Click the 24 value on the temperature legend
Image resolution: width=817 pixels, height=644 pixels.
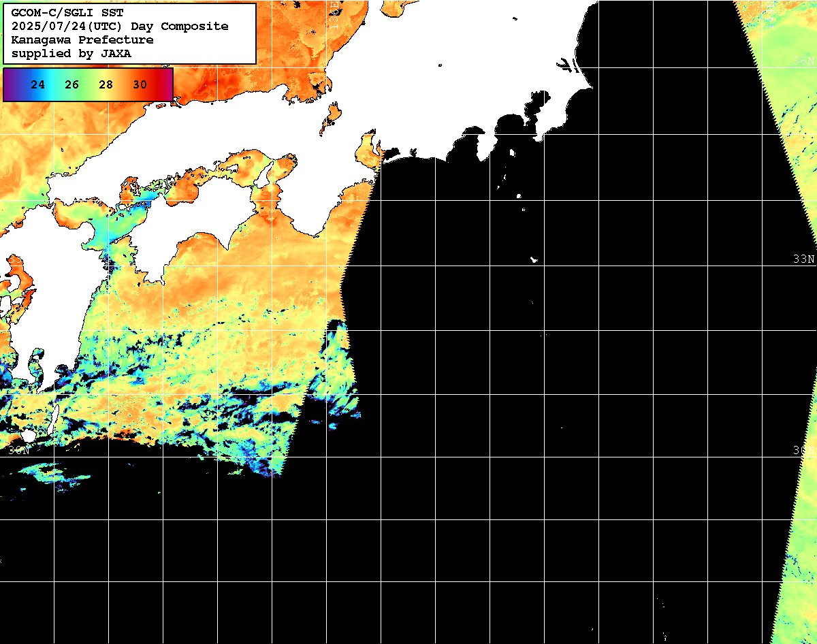[x=38, y=85]
